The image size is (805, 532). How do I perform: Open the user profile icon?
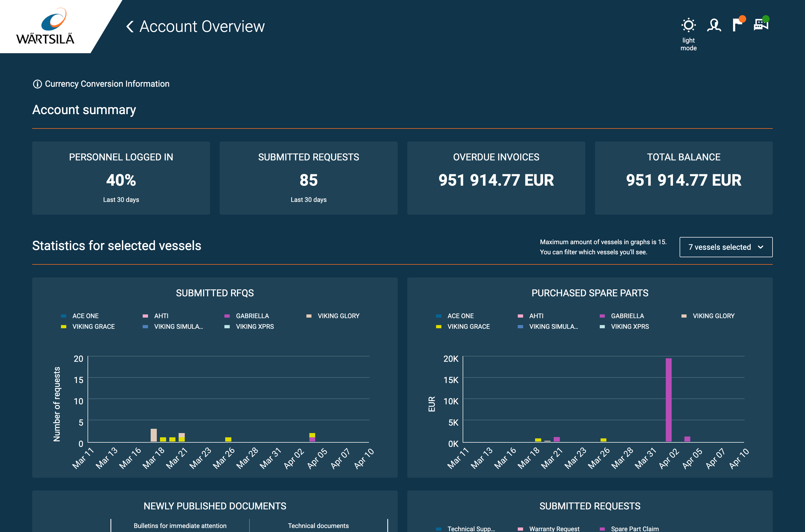point(714,24)
